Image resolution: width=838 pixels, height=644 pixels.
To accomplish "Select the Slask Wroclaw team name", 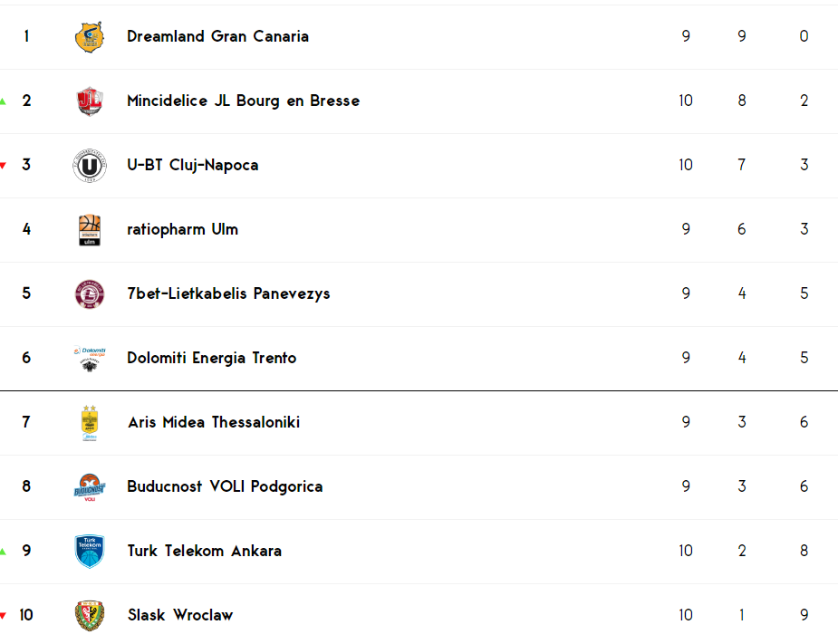I will [180, 615].
